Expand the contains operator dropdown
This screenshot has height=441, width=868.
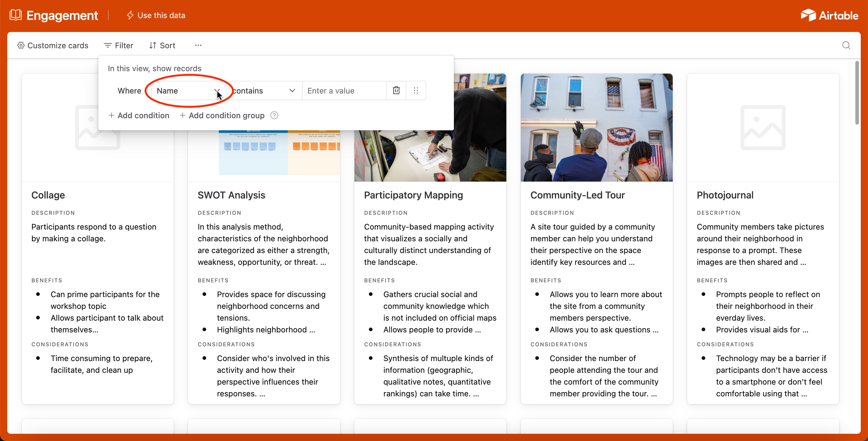click(x=263, y=91)
